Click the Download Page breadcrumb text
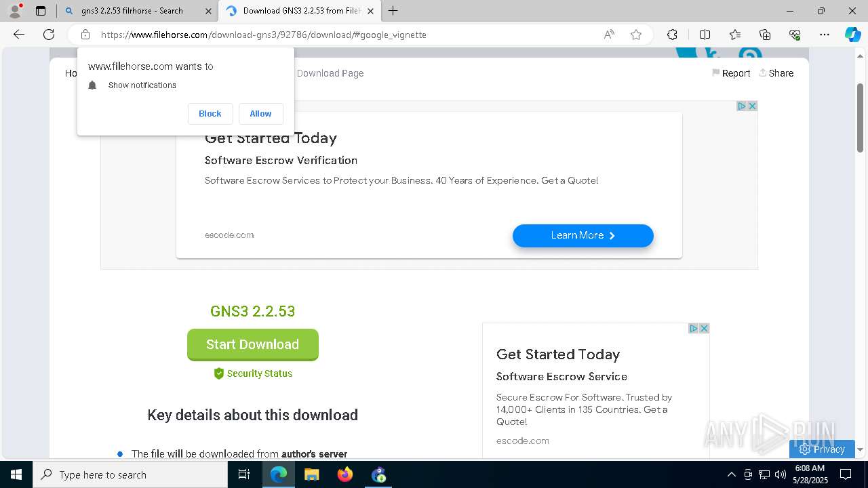The image size is (868, 488). pyautogui.click(x=330, y=73)
